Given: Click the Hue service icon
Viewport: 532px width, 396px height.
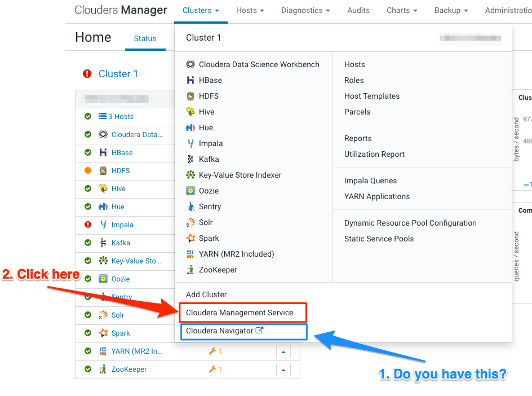Looking at the screenshot, I should [x=190, y=127].
